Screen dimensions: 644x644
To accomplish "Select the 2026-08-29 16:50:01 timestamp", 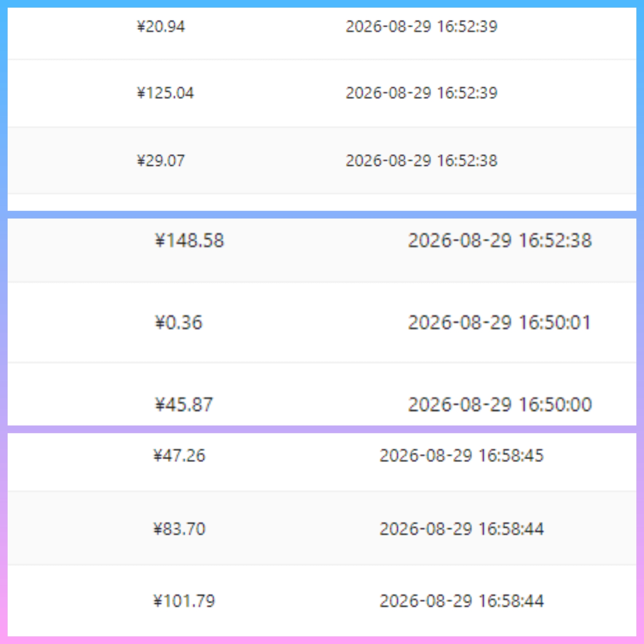I will pos(499,322).
